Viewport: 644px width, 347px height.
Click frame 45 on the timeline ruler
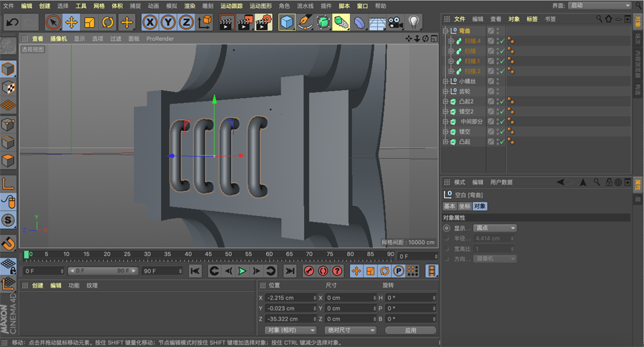click(x=207, y=255)
